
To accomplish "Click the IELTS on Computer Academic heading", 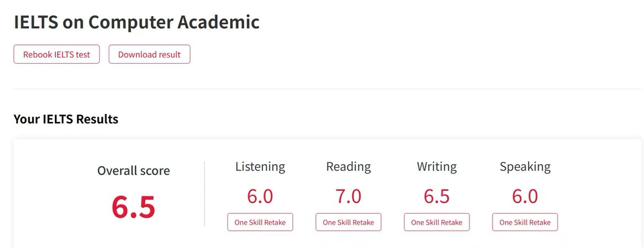I will tap(137, 22).
